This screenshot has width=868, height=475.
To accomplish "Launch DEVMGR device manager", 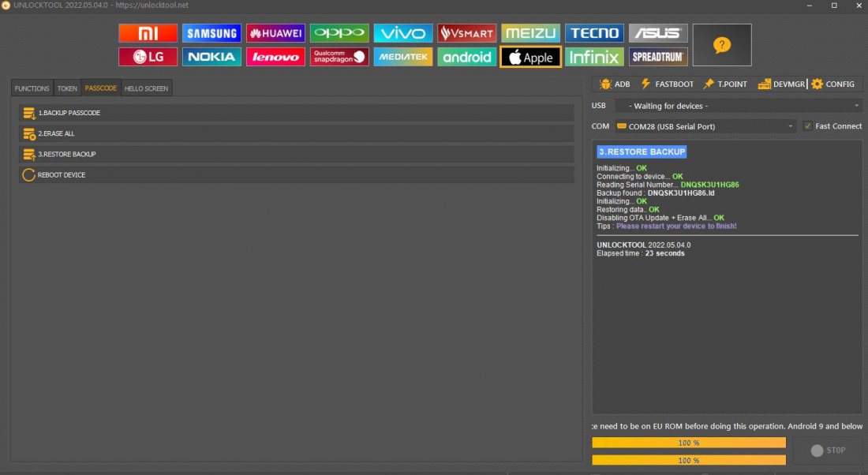I will point(782,84).
